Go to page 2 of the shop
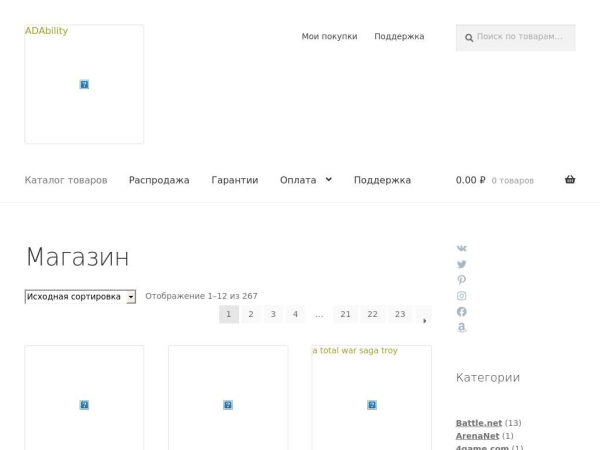 pos(251,315)
